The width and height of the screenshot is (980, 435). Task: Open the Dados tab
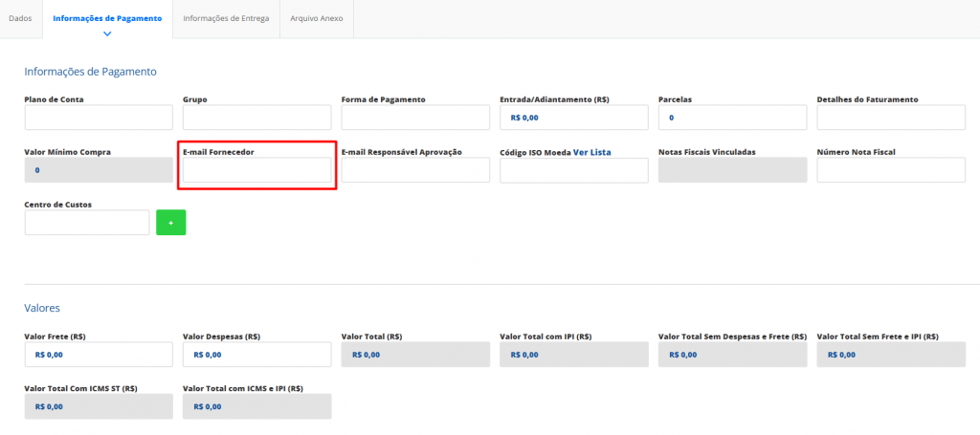20,18
